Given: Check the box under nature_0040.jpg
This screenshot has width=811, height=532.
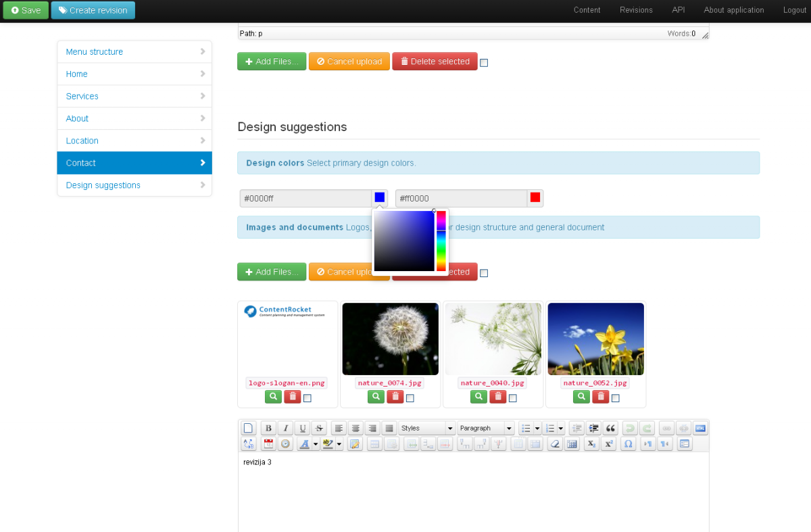Looking at the screenshot, I should click(512, 398).
